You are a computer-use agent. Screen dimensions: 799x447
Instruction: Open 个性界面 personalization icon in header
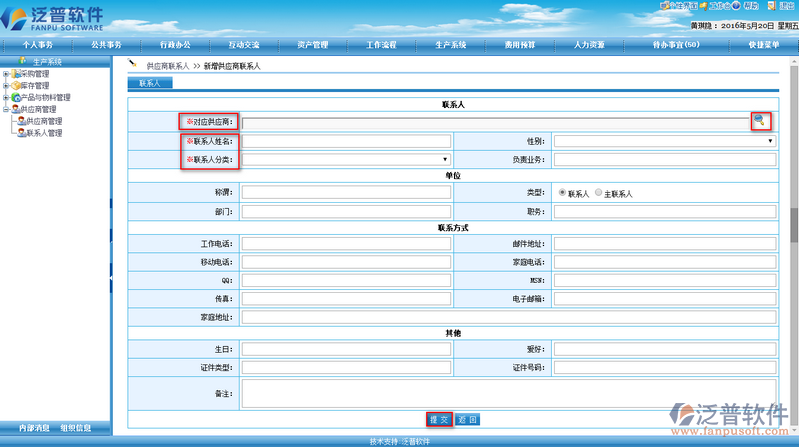pyautogui.click(x=663, y=6)
